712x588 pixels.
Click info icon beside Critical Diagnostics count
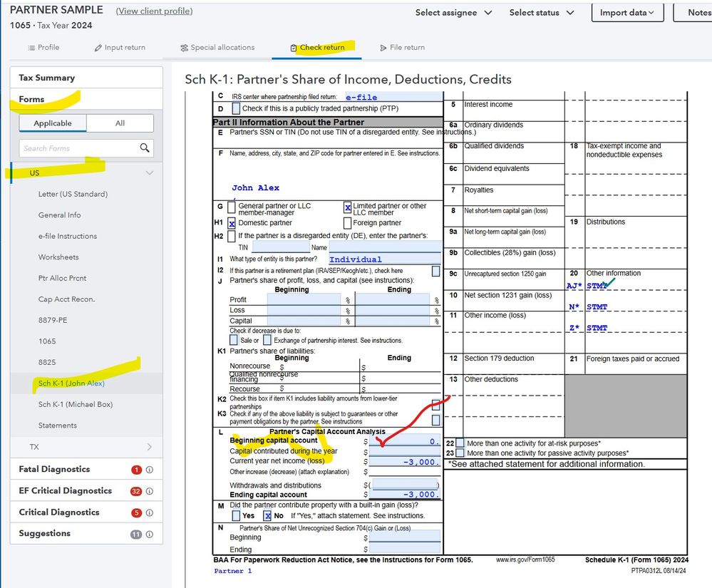150,512
